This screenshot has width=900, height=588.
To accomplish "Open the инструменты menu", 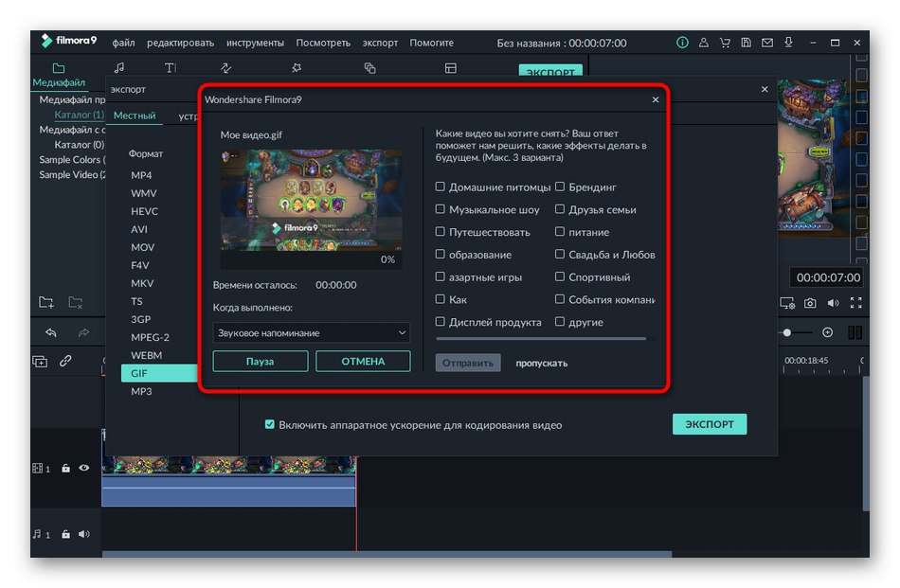I will [255, 43].
